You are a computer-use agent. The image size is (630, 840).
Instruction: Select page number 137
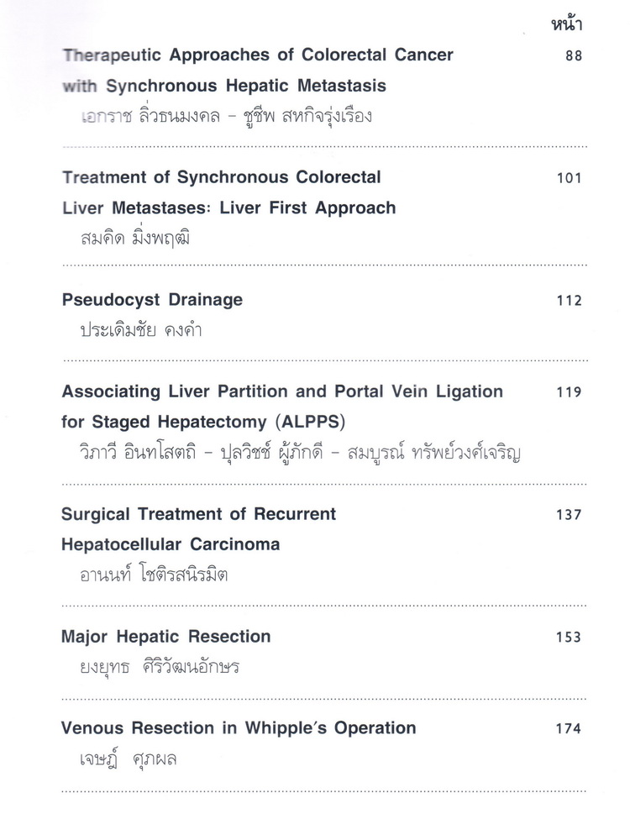click(569, 515)
